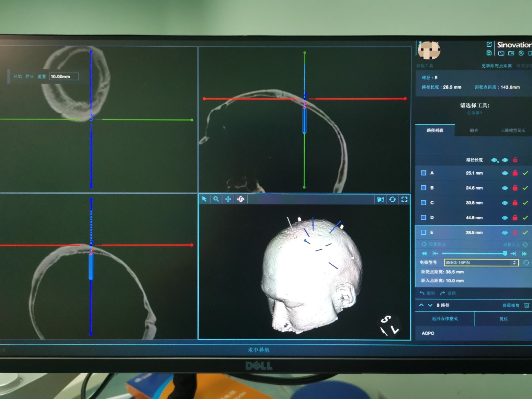Viewport: 532px width, 399px height.
Task: Click the set entry crosshair icon 设置入点
Action: (525, 244)
